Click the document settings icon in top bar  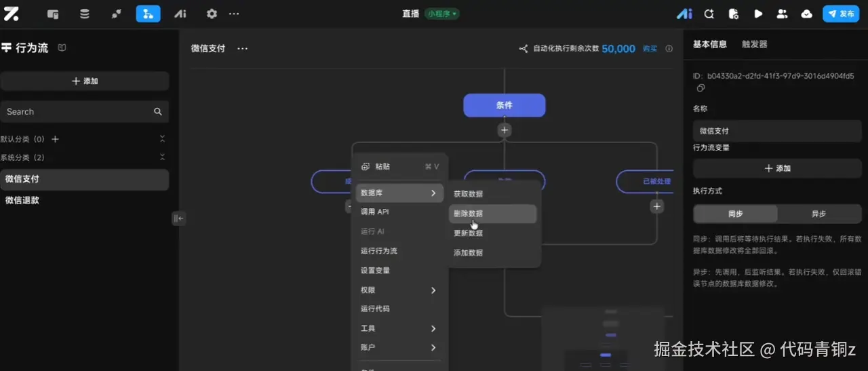point(733,14)
